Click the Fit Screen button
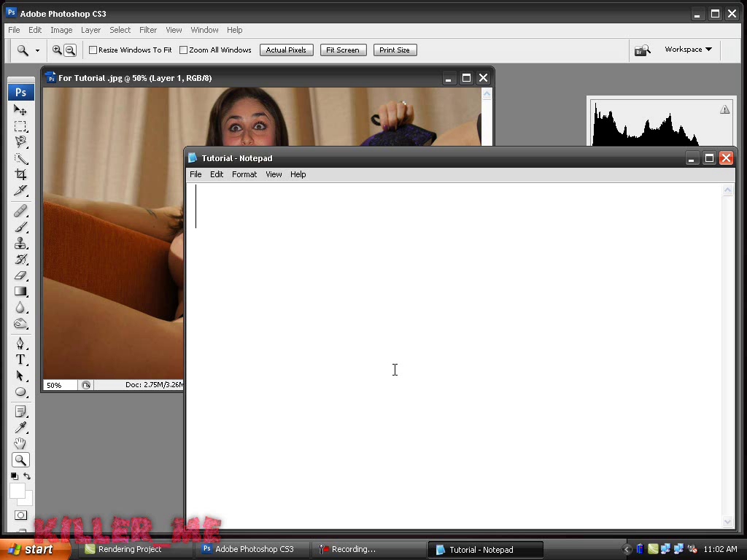747x560 pixels. [x=343, y=50]
